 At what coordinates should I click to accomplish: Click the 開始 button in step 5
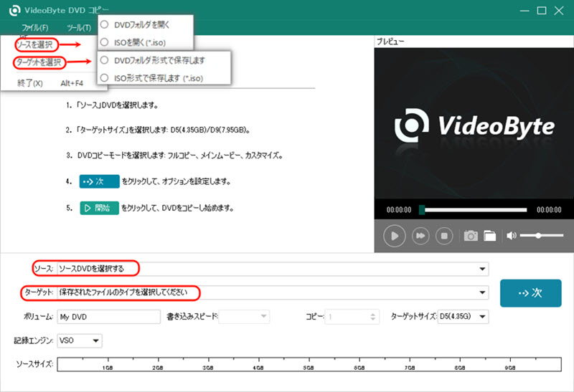(x=99, y=208)
